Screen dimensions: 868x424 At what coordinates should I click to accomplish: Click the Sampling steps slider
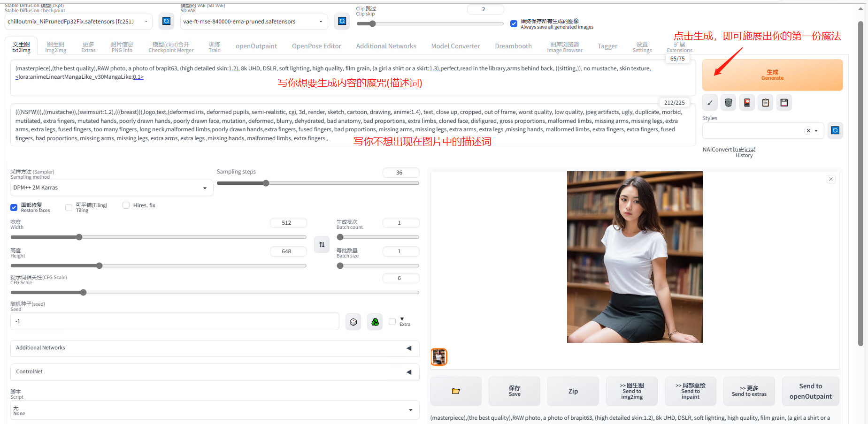pyautogui.click(x=317, y=183)
